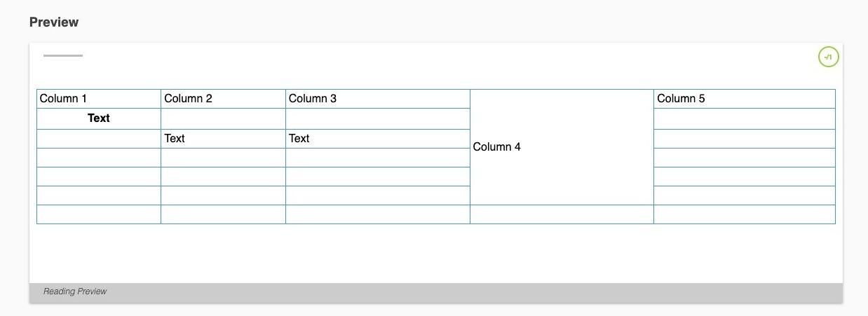This screenshot has width=868, height=316.
Task: Click the green circular badge icon
Action: pos(828,57)
